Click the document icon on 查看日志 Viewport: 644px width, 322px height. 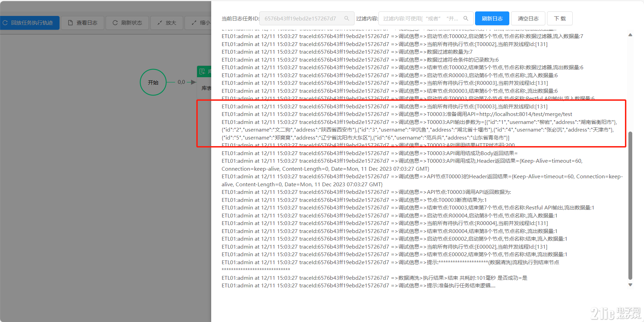click(x=70, y=23)
